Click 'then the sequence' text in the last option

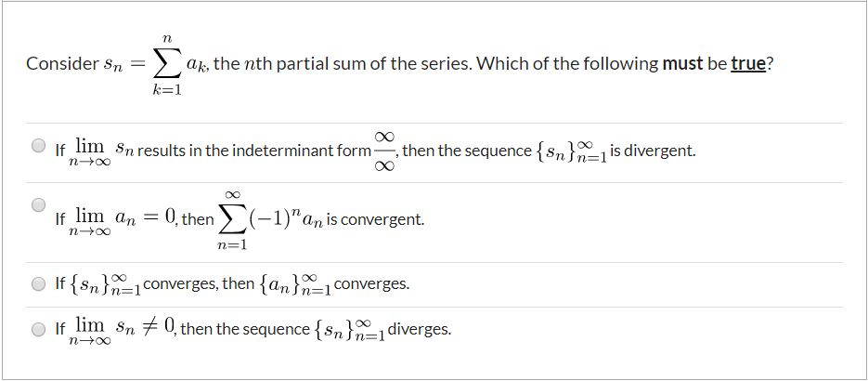(245, 330)
